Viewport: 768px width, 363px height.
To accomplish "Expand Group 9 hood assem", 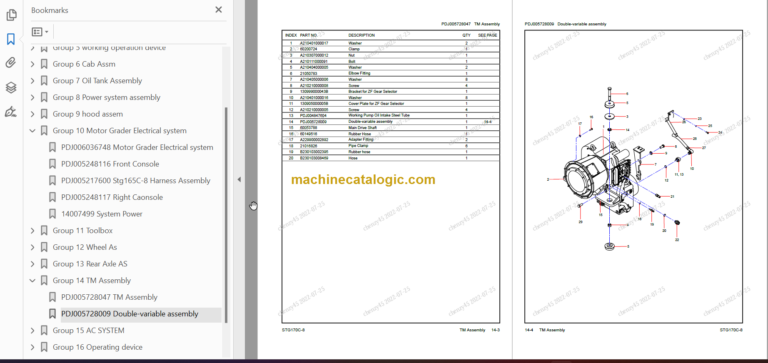I will click(x=33, y=114).
